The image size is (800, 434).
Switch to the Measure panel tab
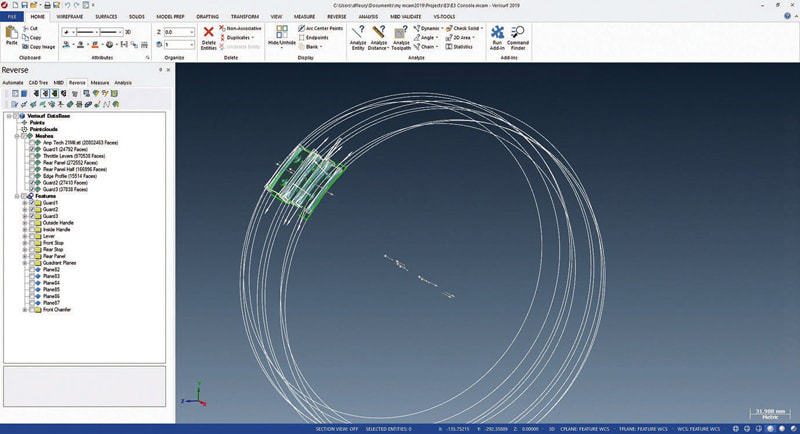[99, 83]
